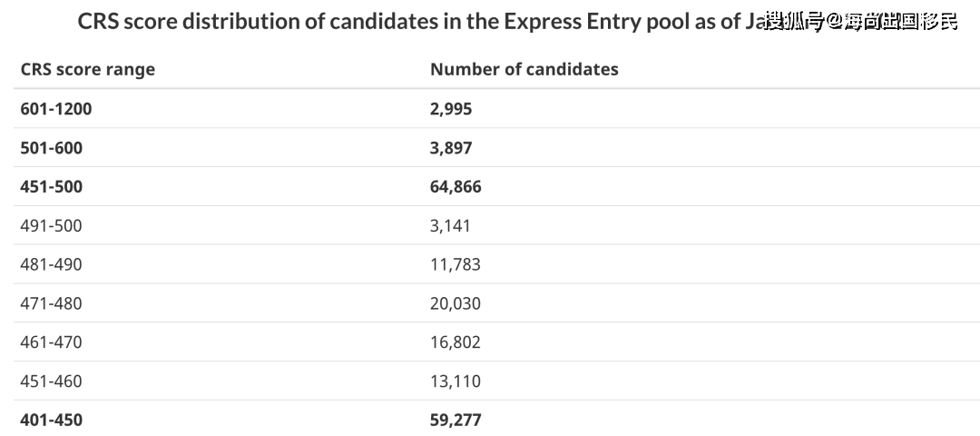This screenshot has width=980, height=436.
Task: Click the 59,277 value in 401-450 row
Action: [456, 420]
